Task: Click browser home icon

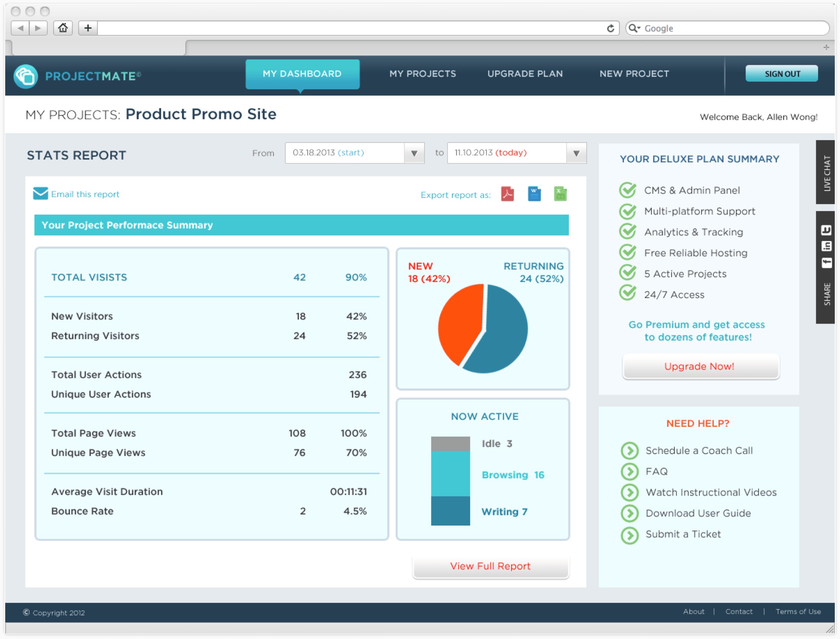Action: pos(63,28)
